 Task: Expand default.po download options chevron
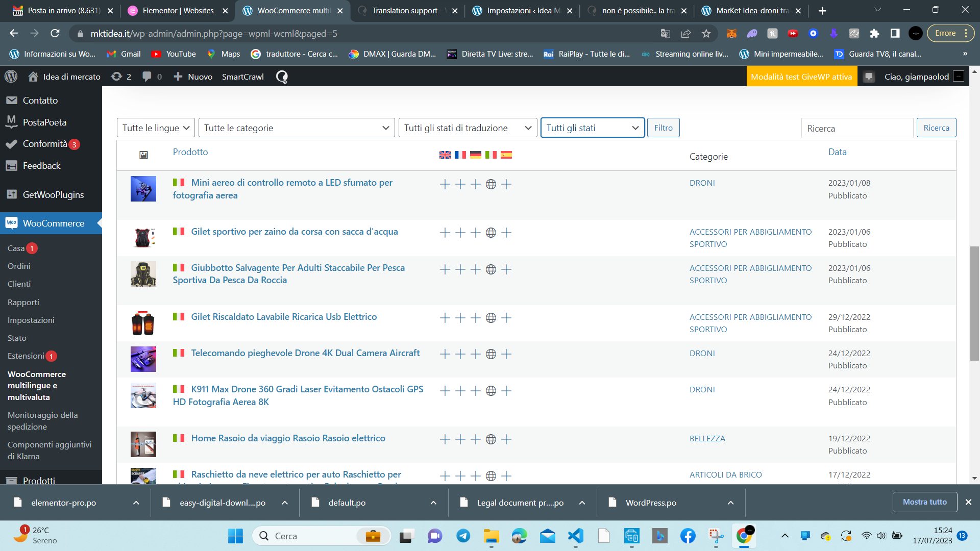pos(433,503)
